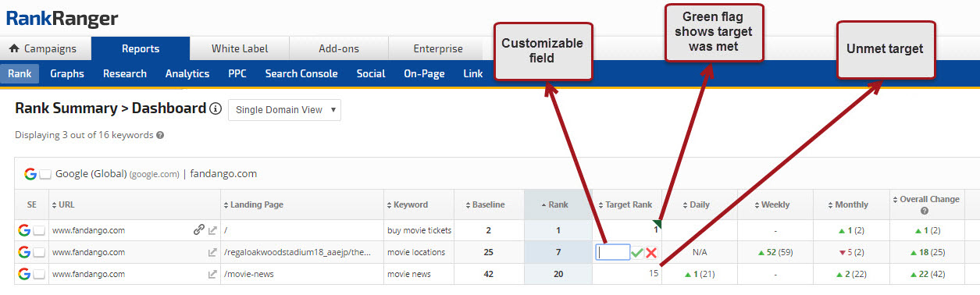
Task: Click the link icon in first URL row
Action: tap(199, 230)
